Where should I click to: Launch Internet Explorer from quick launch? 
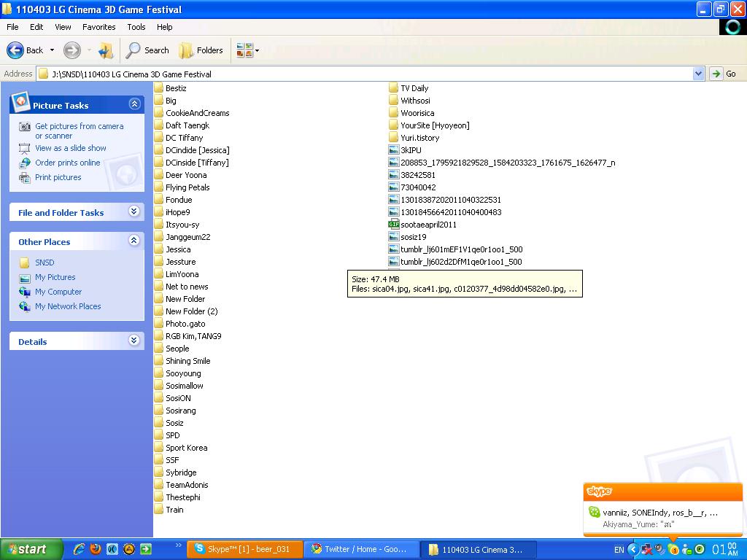[79, 549]
